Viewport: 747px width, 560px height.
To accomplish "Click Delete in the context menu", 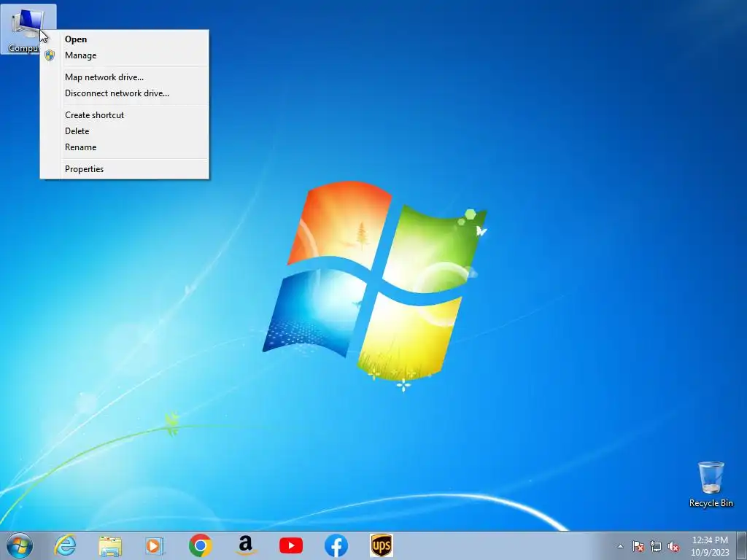I will pos(124,131).
